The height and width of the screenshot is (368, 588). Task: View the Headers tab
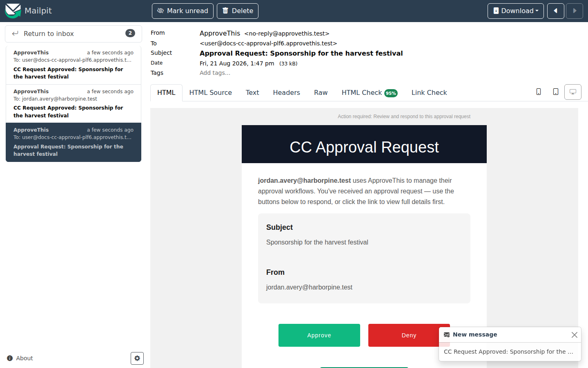[x=287, y=93]
